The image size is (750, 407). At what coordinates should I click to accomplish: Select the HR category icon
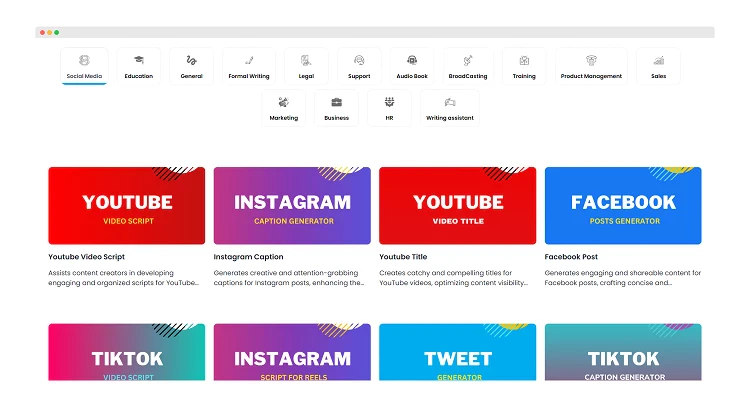pos(389,102)
